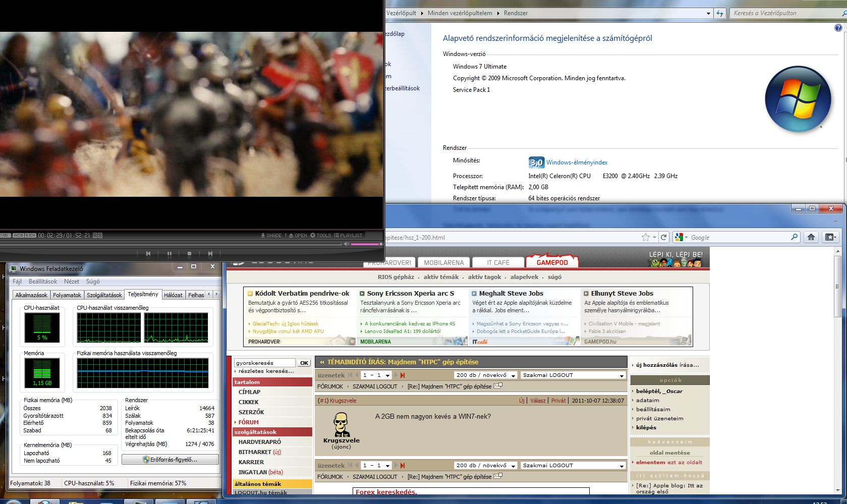
Task: Open the MOBILARENA site tab
Action: pos(443,262)
